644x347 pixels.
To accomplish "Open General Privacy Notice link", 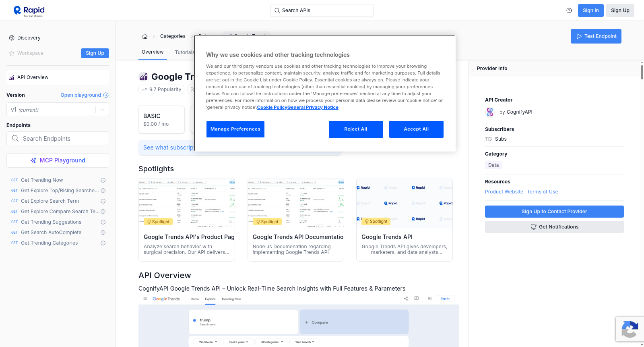I will [x=313, y=107].
